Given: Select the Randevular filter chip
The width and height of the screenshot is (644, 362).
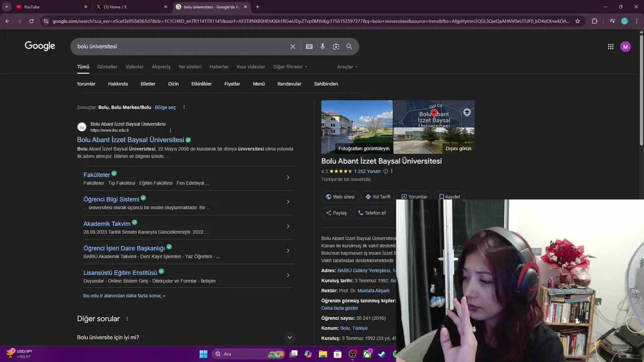Looking at the screenshot, I should click(x=289, y=84).
